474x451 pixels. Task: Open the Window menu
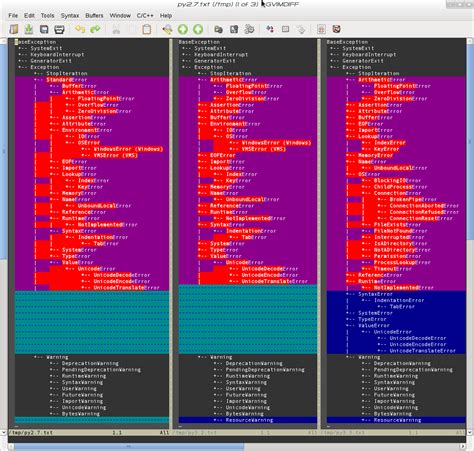(x=120, y=16)
